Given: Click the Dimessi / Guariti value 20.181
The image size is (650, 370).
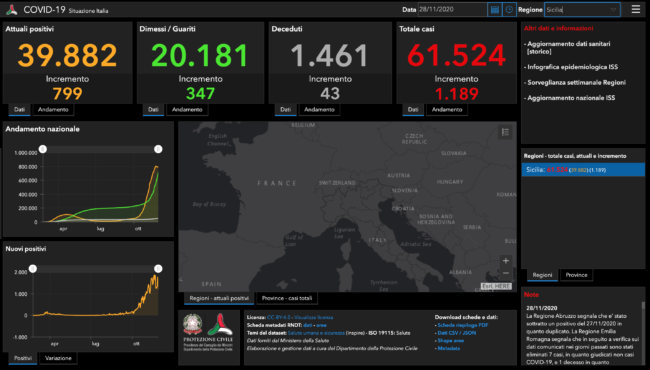Looking at the screenshot, I should [x=200, y=55].
